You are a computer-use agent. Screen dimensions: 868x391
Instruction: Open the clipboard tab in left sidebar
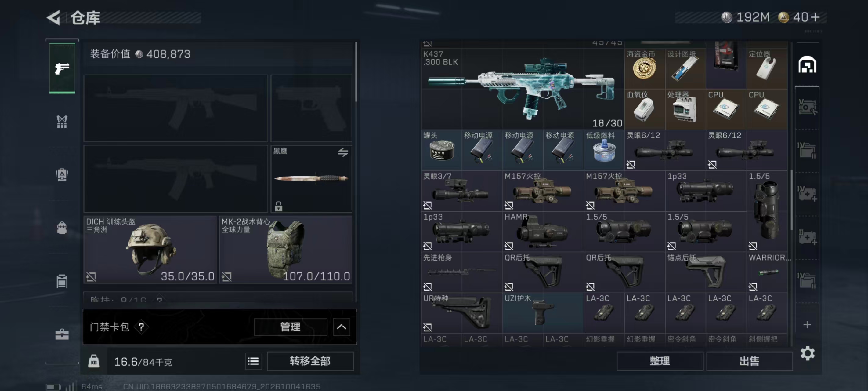[x=62, y=281]
